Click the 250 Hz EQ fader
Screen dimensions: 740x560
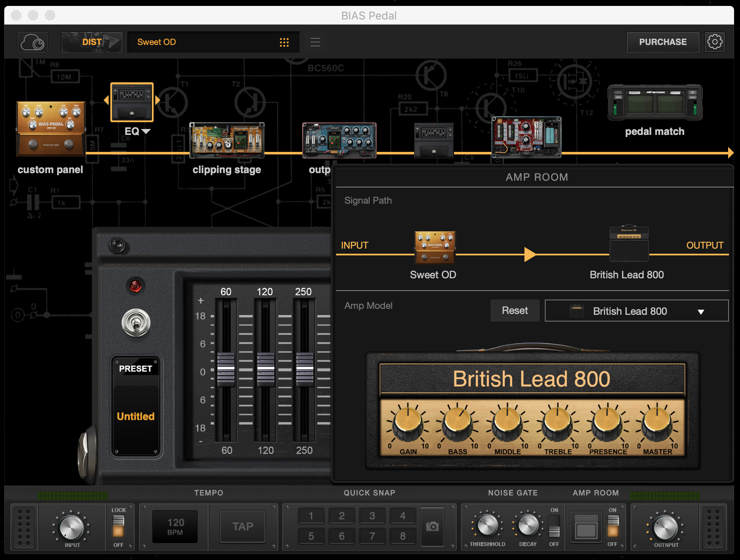(305, 370)
